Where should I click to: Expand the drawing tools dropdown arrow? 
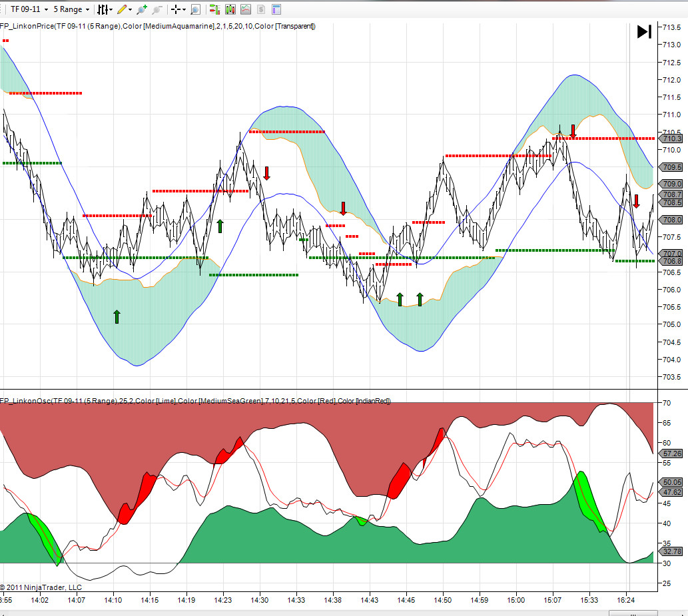click(x=131, y=9)
